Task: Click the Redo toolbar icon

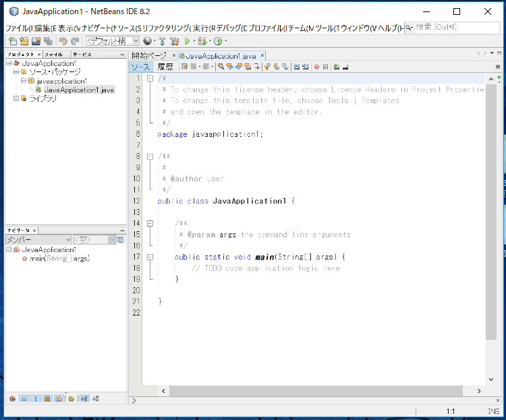Action: click(75, 41)
